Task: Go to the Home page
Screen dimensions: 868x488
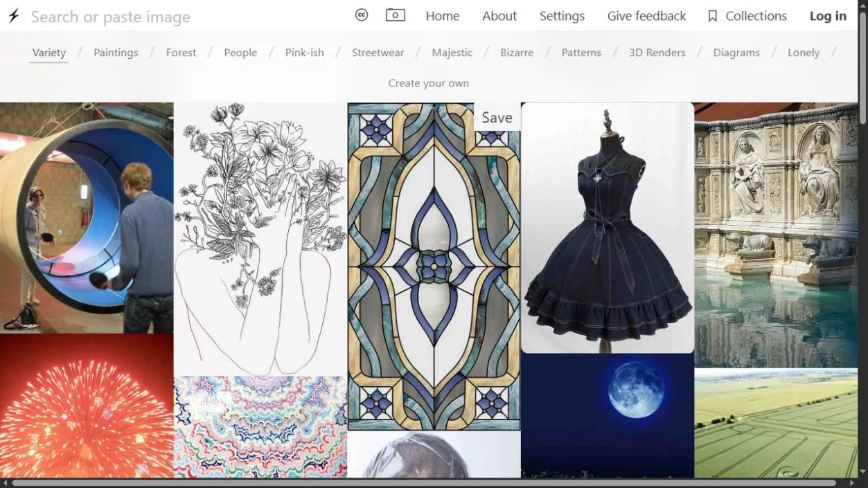Action: tap(443, 16)
